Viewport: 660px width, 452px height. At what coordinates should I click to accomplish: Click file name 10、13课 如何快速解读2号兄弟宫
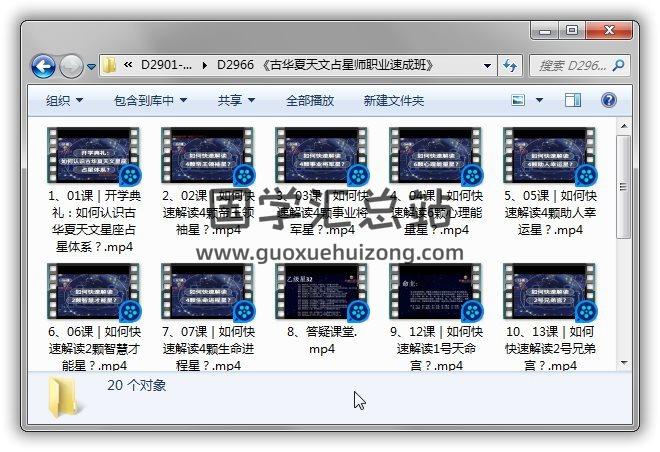click(x=550, y=348)
